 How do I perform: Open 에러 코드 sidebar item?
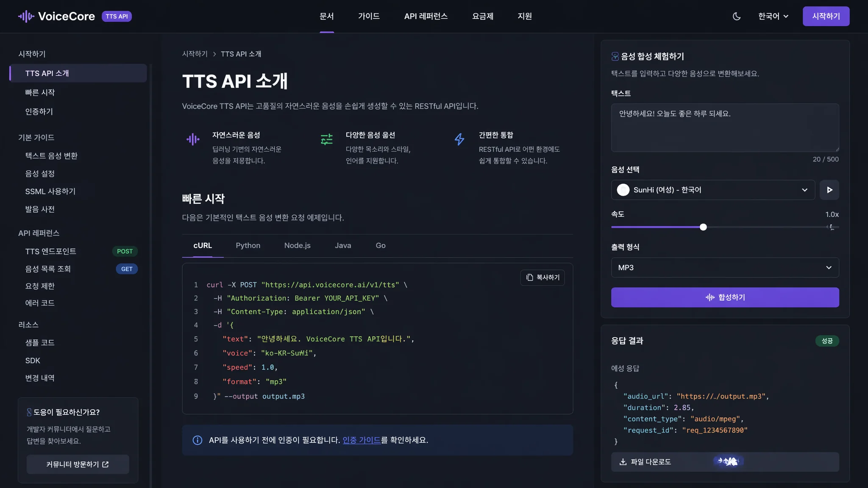click(x=40, y=303)
